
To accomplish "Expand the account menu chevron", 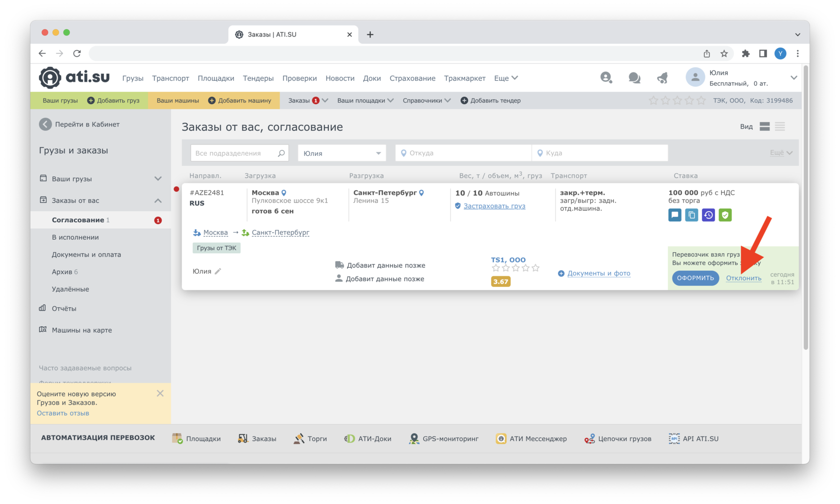I will (793, 78).
